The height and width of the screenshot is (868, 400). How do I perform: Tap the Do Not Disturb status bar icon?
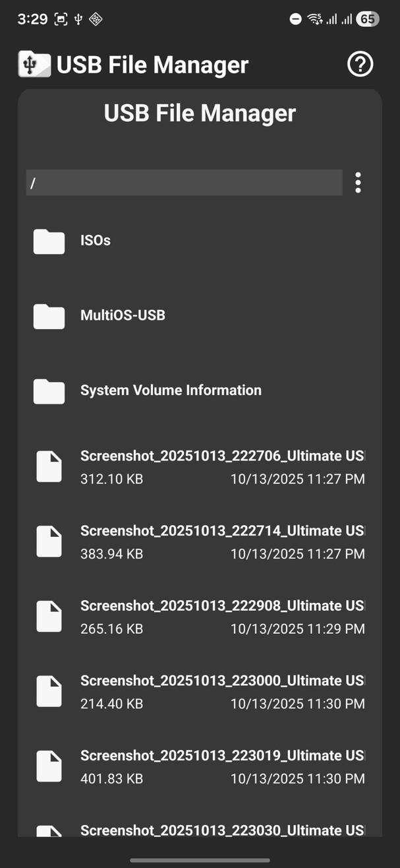pyautogui.click(x=295, y=19)
